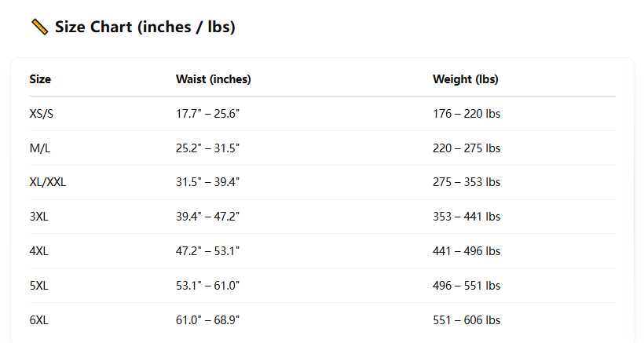Select the XL/XXL size cell
This screenshot has width=644, height=343.
48,182
